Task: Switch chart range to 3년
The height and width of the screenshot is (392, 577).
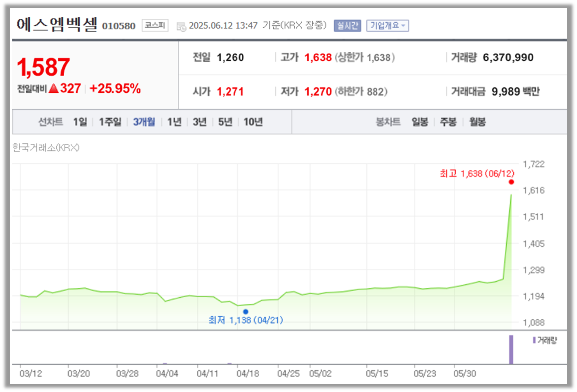Action: pos(200,122)
